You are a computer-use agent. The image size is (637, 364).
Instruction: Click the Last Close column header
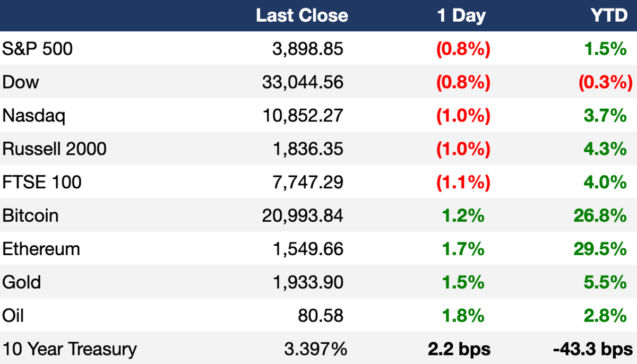pos(302,15)
